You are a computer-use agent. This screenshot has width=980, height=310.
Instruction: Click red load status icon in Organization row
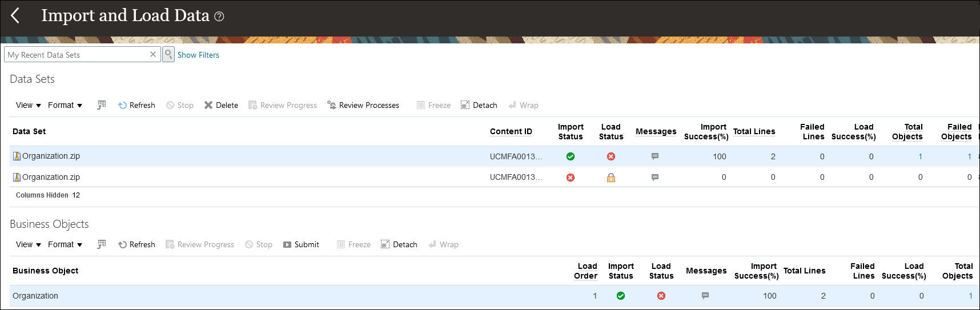(x=661, y=296)
